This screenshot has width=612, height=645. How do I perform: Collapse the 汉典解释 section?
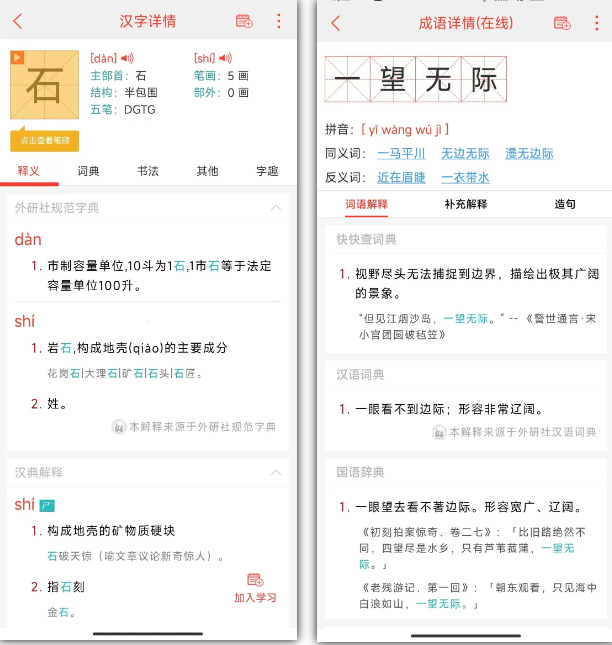point(276,472)
